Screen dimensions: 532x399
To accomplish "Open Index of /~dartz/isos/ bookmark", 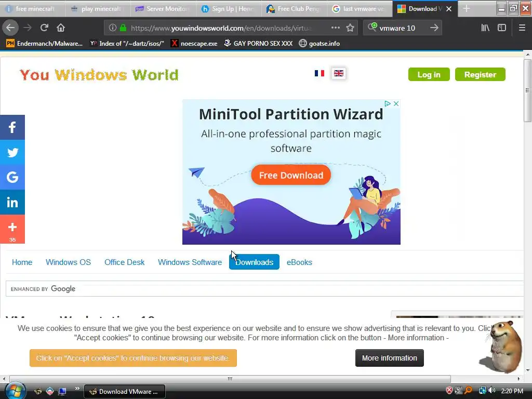I will point(127,44).
